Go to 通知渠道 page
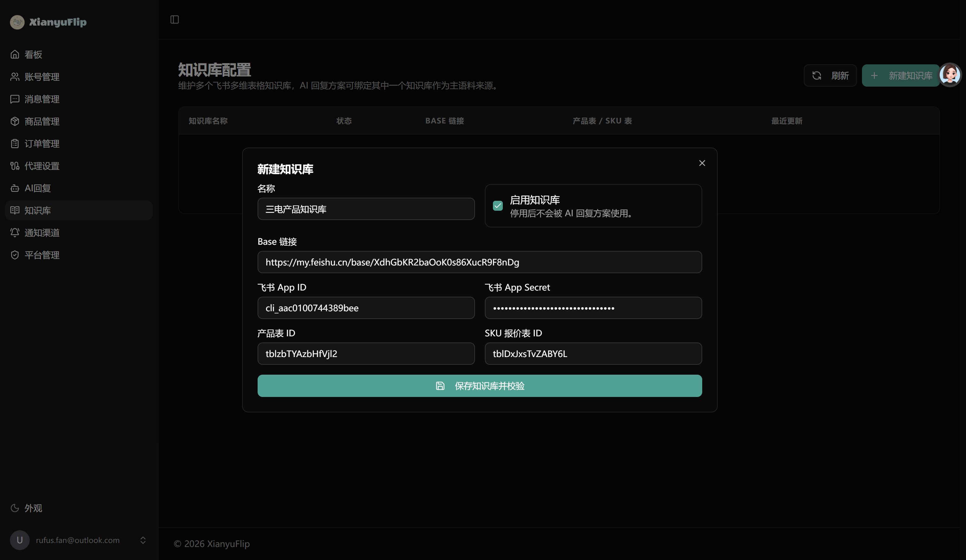The width and height of the screenshot is (966, 560). pos(79,232)
